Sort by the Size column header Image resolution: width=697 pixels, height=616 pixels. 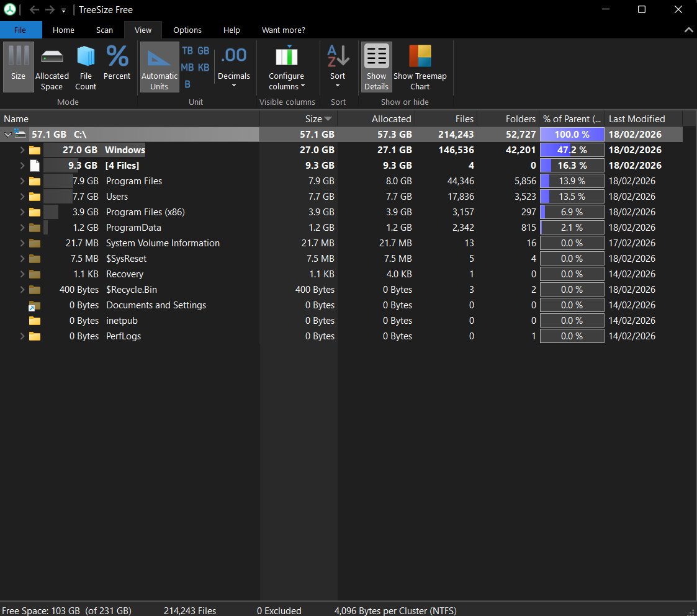[299, 118]
